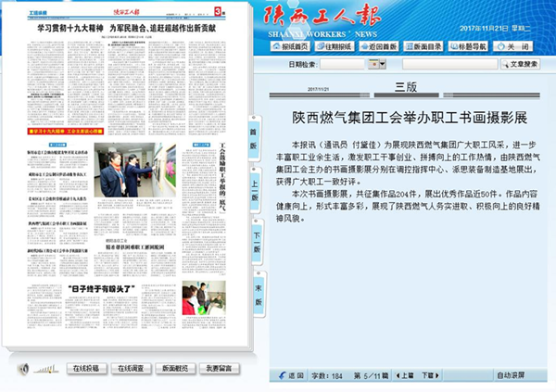
Task: Jump to 末版 last page tab
Action: coord(259,294)
